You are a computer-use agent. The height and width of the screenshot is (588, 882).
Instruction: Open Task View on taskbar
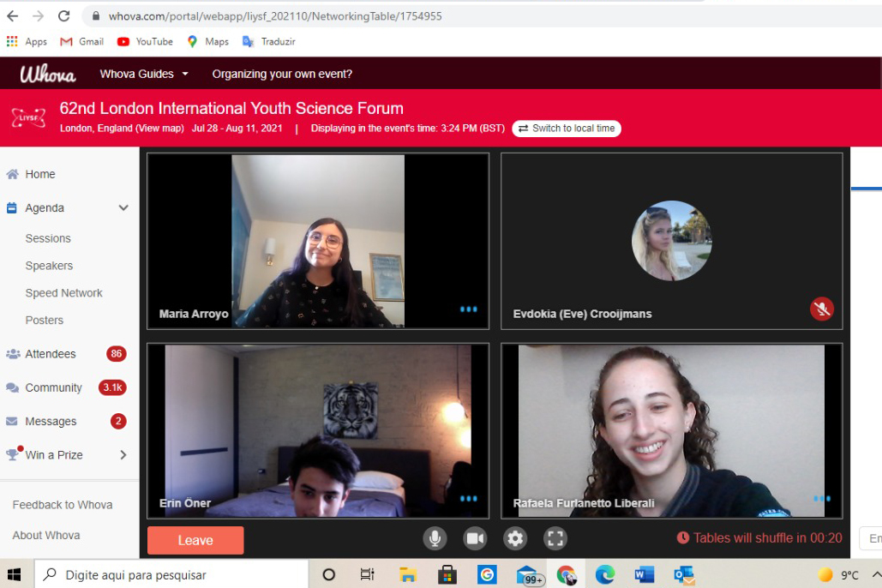pyautogui.click(x=367, y=574)
